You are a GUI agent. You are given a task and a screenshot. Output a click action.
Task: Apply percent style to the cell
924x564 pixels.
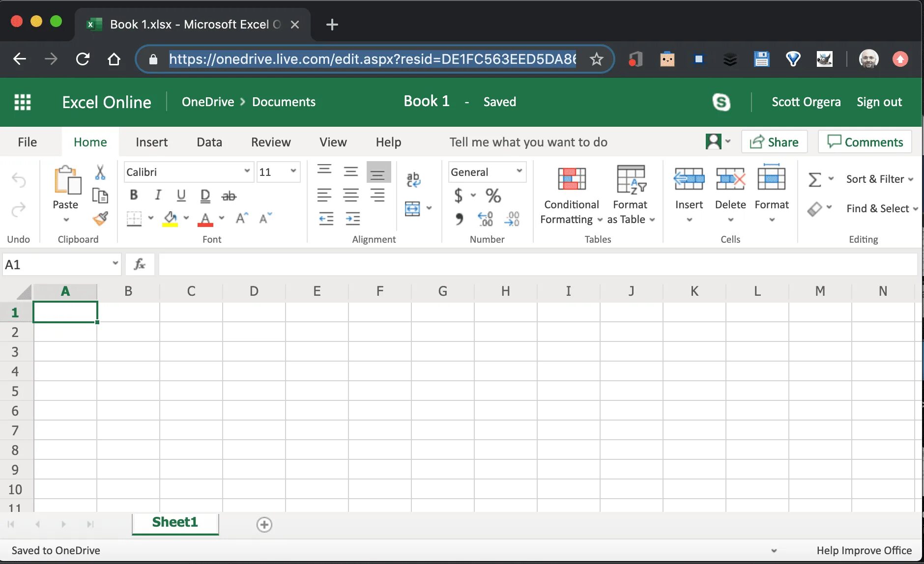[493, 196]
